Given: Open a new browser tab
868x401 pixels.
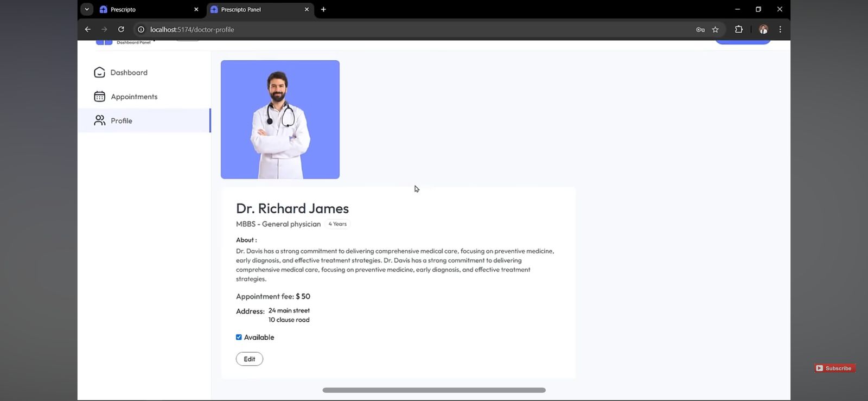Looking at the screenshot, I should point(323,9).
